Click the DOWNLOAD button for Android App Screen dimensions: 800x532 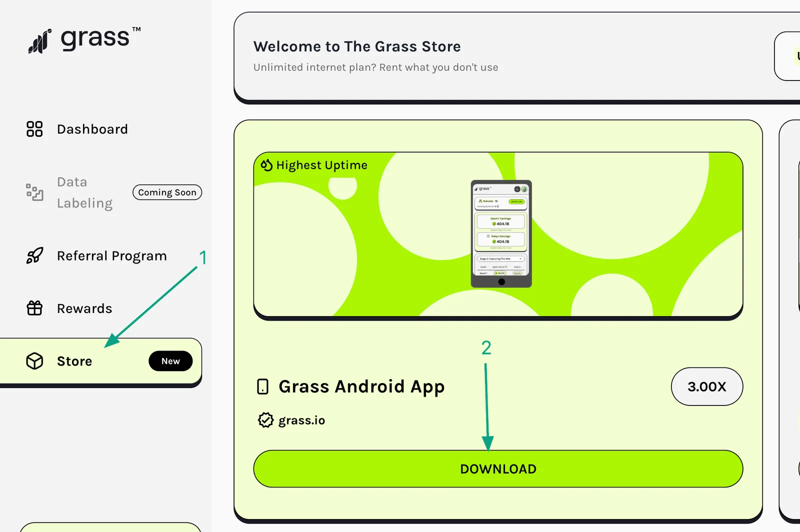pyautogui.click(x=498, y=469)
